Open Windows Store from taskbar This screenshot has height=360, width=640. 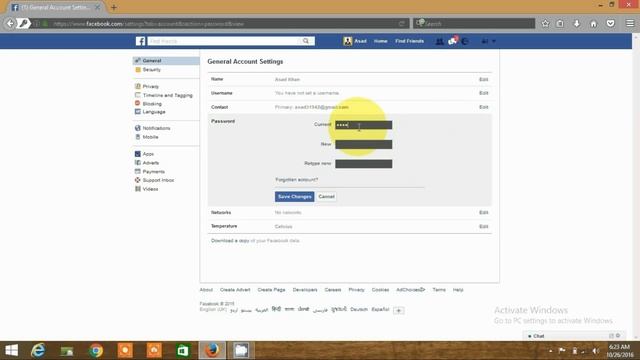coord(183,351)
